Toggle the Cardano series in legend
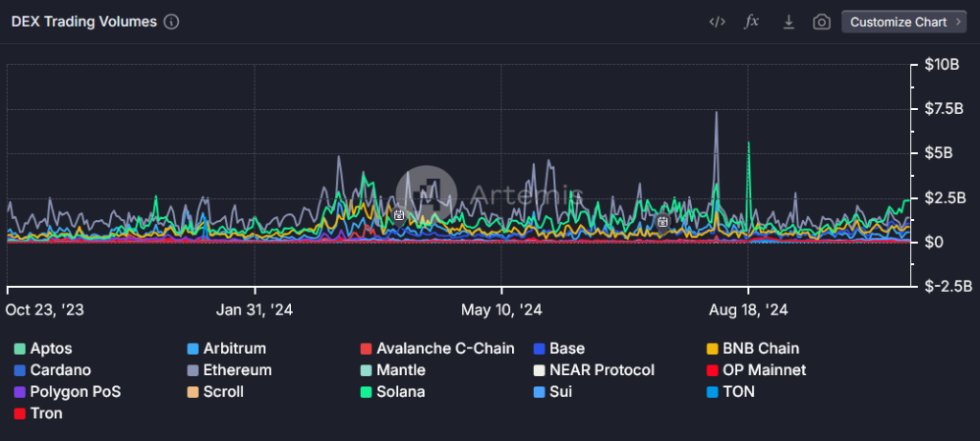 coord(53,370)
